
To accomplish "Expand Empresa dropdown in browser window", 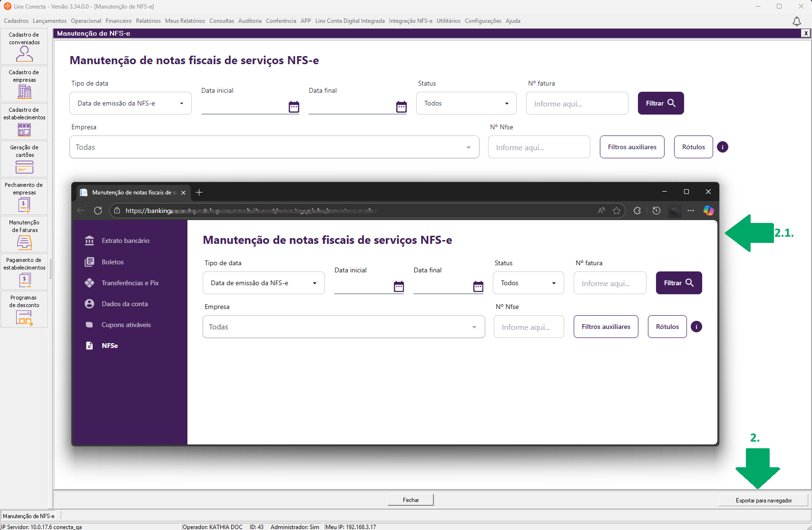I will coord(344,327).
